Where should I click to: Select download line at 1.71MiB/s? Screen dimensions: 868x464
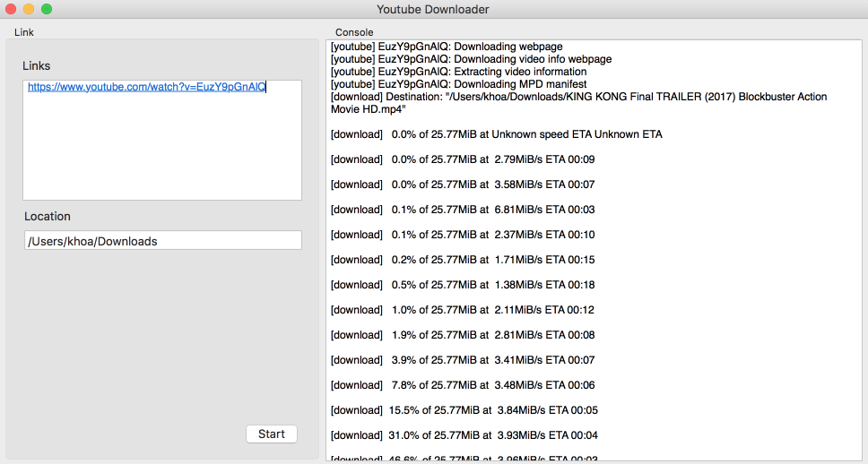tap(462, 260)
